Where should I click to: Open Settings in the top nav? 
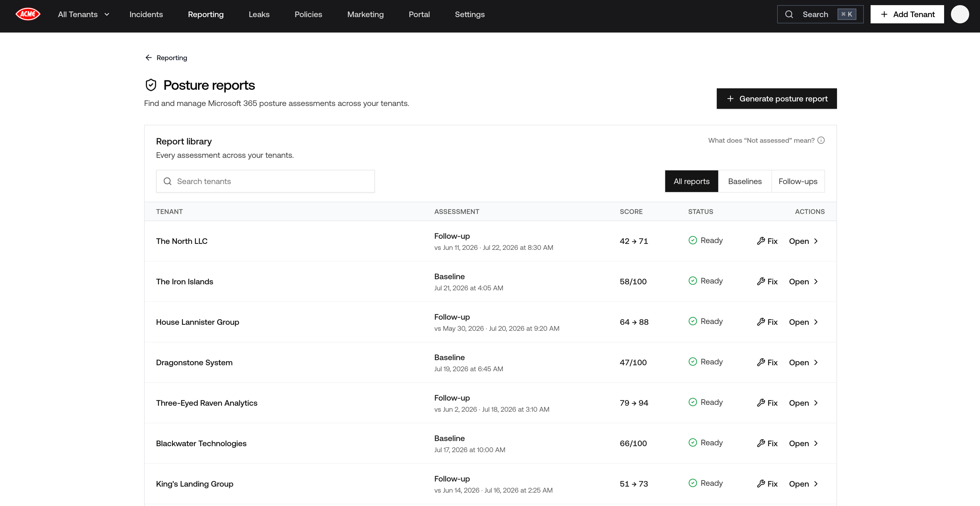(x=469, y=14)
